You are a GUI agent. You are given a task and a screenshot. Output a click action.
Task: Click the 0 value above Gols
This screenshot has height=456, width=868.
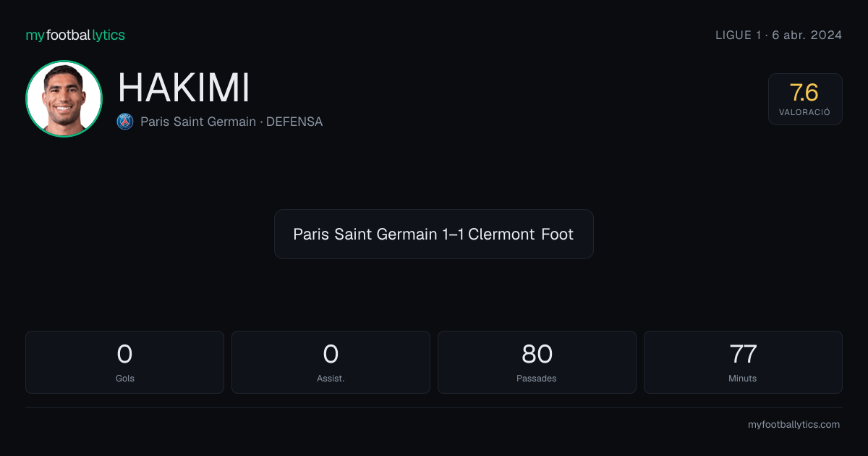click(124, 354)
